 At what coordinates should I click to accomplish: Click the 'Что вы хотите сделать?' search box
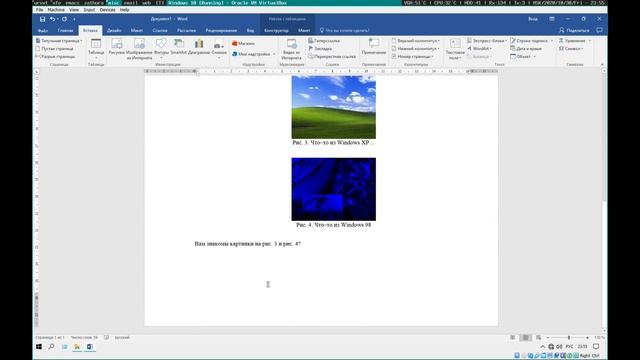[x=345, y=31]
